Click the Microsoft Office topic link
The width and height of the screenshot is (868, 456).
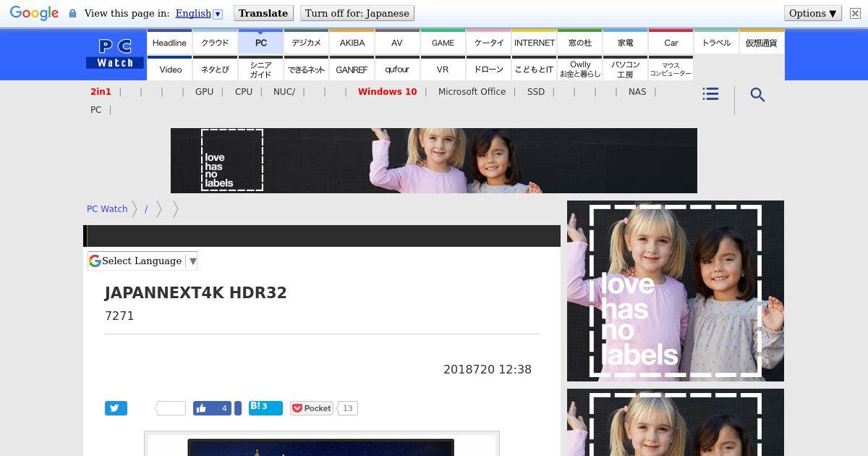coord(472,91)
